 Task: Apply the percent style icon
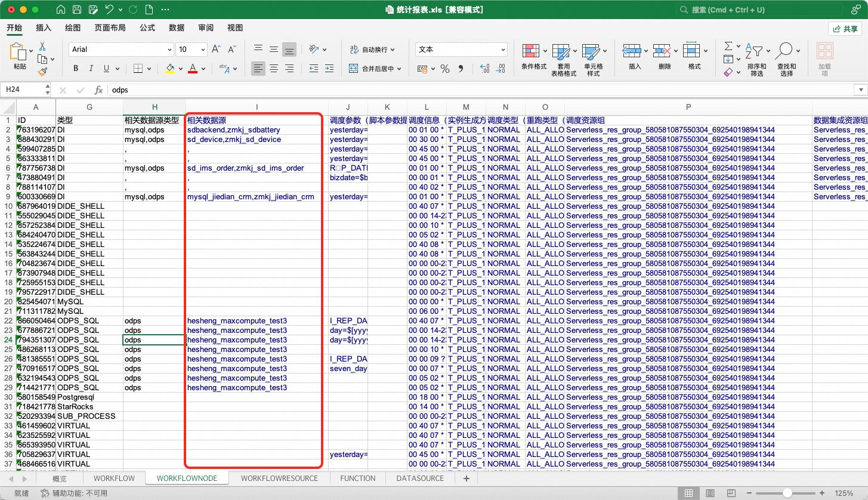coord(445,69)
